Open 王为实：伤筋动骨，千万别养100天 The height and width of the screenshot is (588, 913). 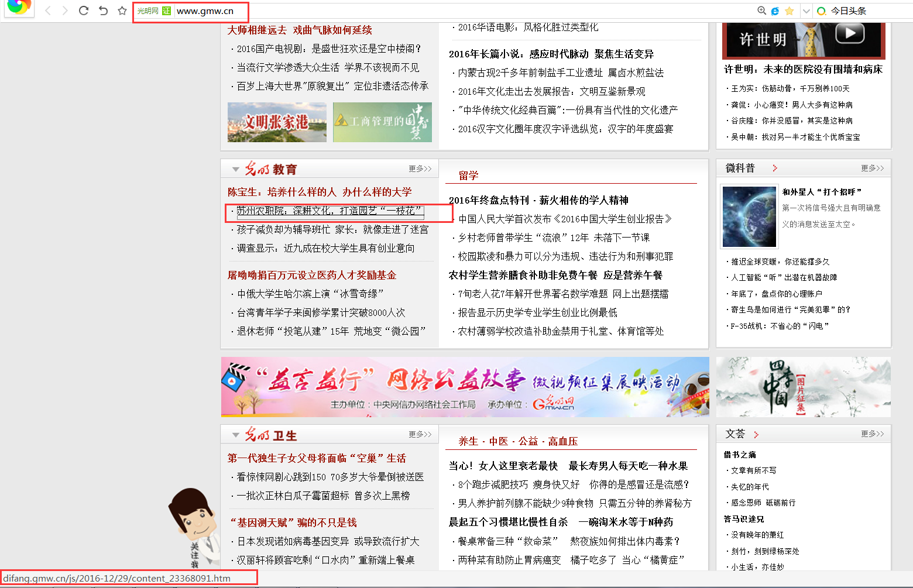click(790, 88)
